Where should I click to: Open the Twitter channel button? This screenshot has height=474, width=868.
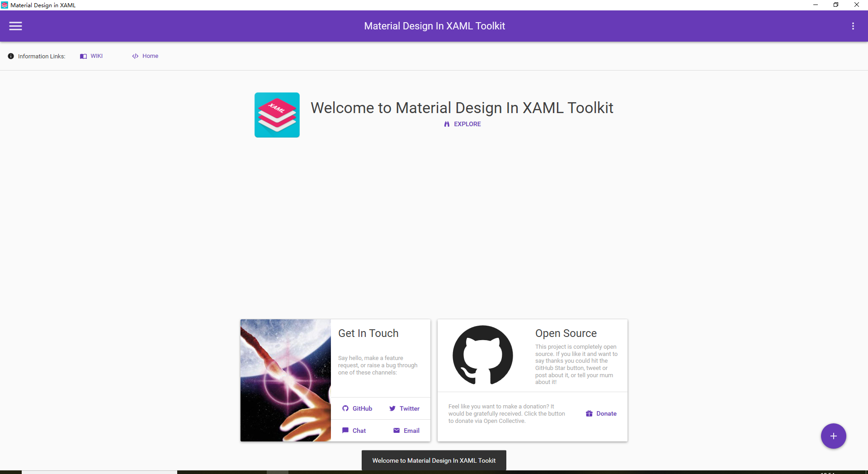click(404, 408)
